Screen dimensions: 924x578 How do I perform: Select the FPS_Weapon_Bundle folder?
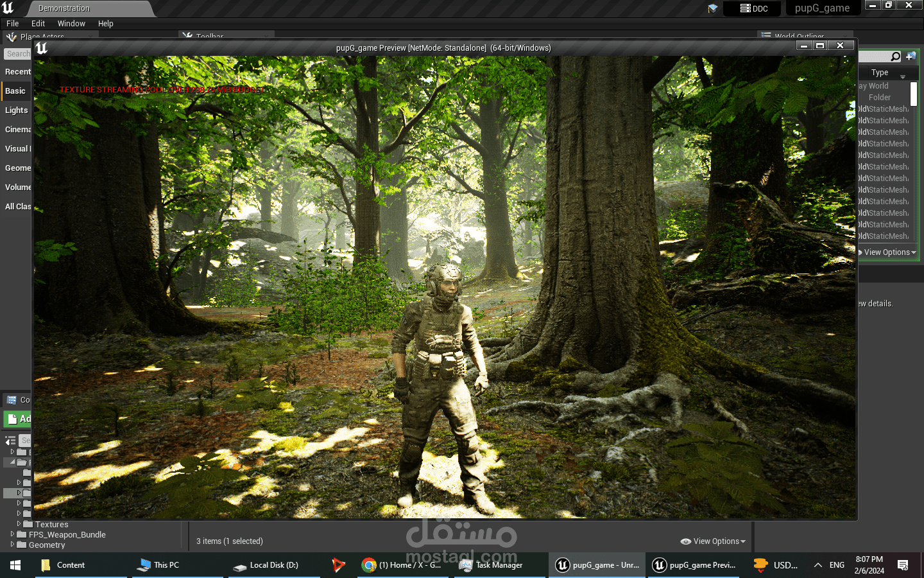(67, 534)
